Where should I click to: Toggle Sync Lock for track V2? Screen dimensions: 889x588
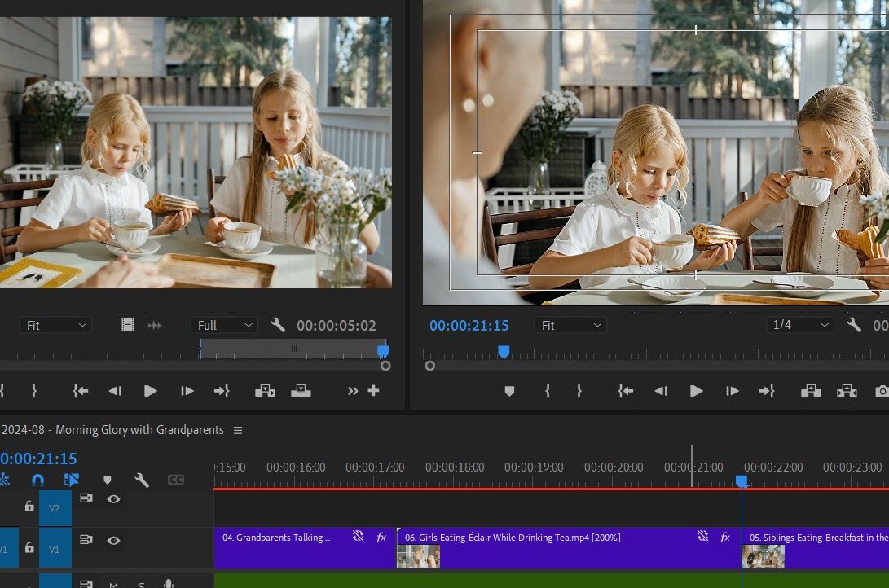tap(86, 498)
